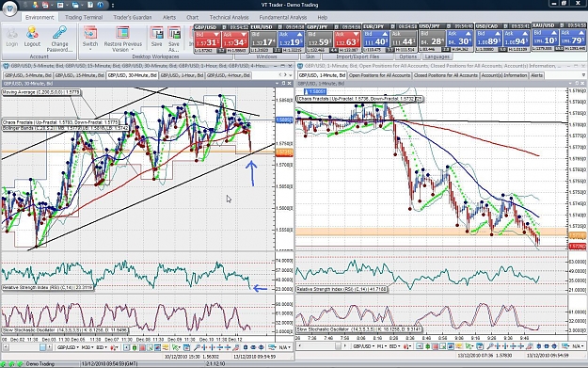588x368 pixels.
Task: Click the cursor pointer tool in left chart toolbar
Action: click(176, 347)
